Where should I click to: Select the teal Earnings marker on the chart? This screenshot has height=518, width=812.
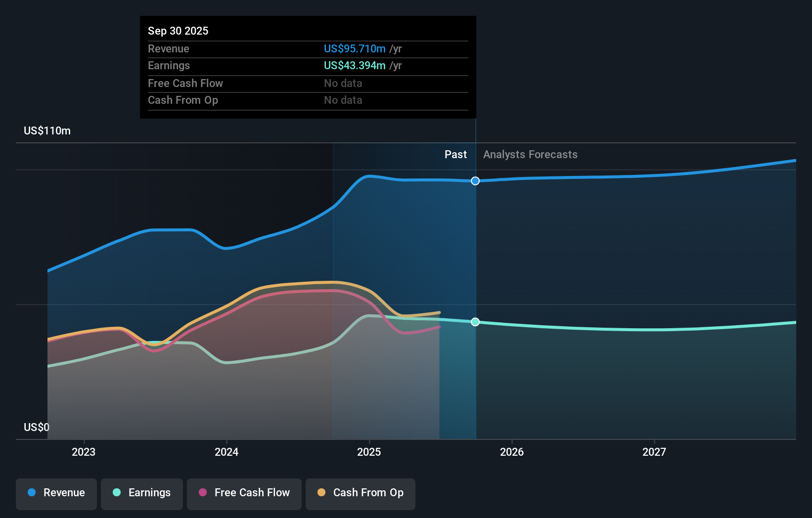[x=475, y=322]
